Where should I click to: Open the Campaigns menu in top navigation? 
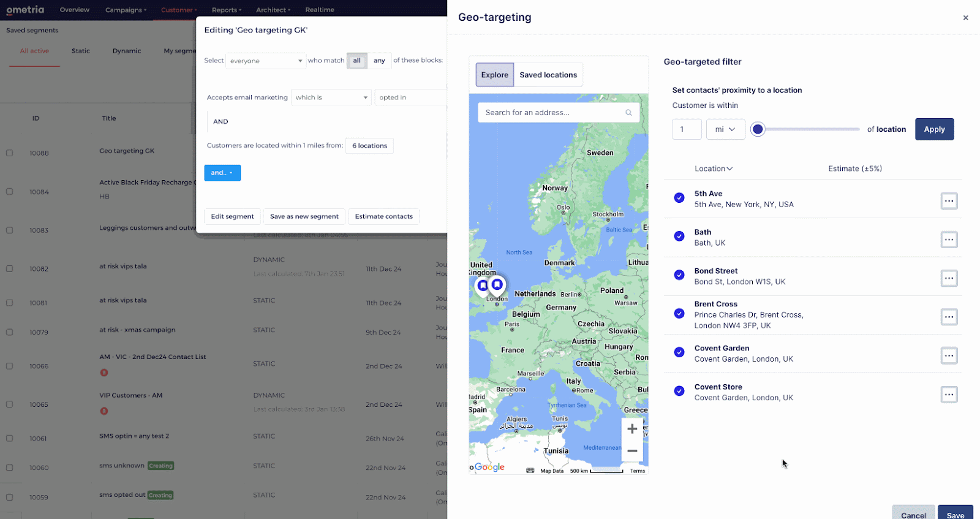(126, 10)
